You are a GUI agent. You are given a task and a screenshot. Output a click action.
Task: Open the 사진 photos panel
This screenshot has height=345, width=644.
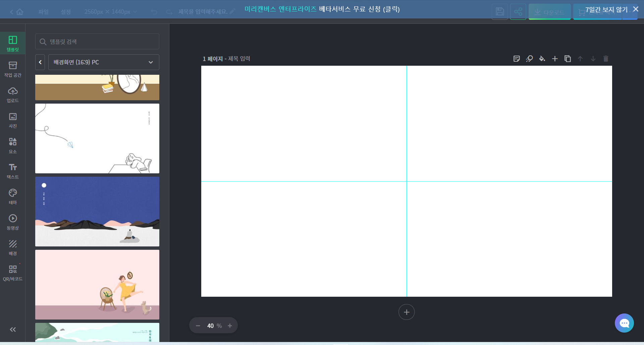13,120
